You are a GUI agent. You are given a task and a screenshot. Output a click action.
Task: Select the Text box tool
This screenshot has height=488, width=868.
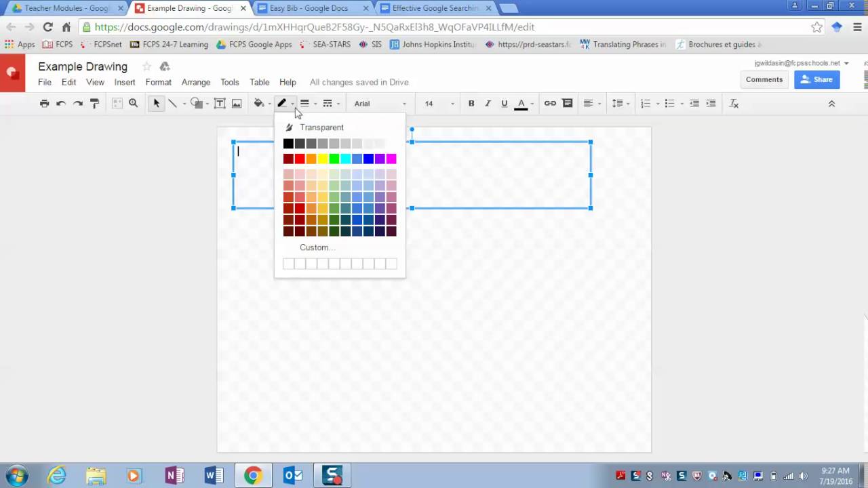tap(220, 104)
